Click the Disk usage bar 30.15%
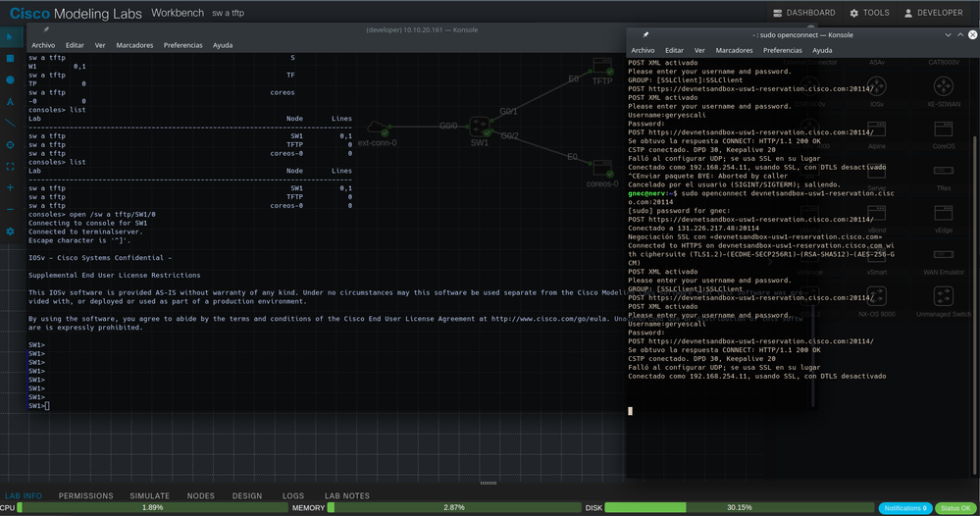 tap(739, 508)
